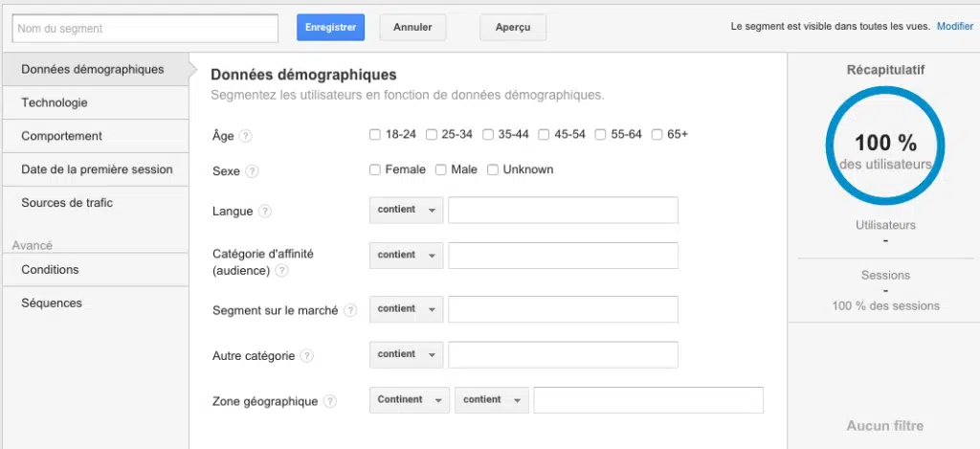Open the Langue 'contient' dropdown
The image size is (980, 449).
406,210
